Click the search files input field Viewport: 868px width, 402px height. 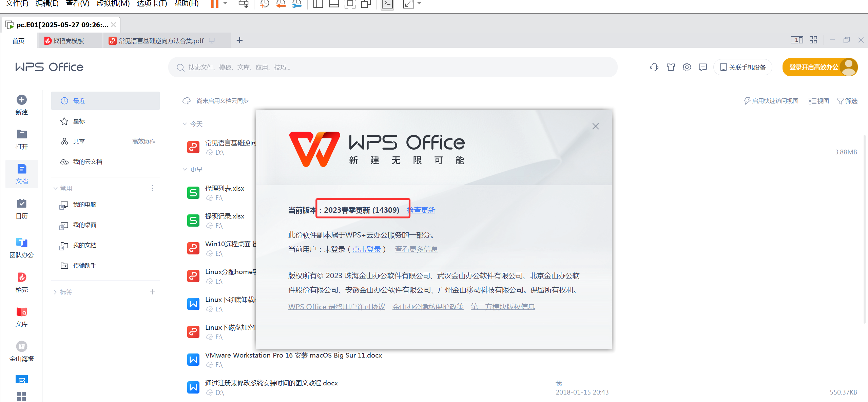[x=393, y=67]
